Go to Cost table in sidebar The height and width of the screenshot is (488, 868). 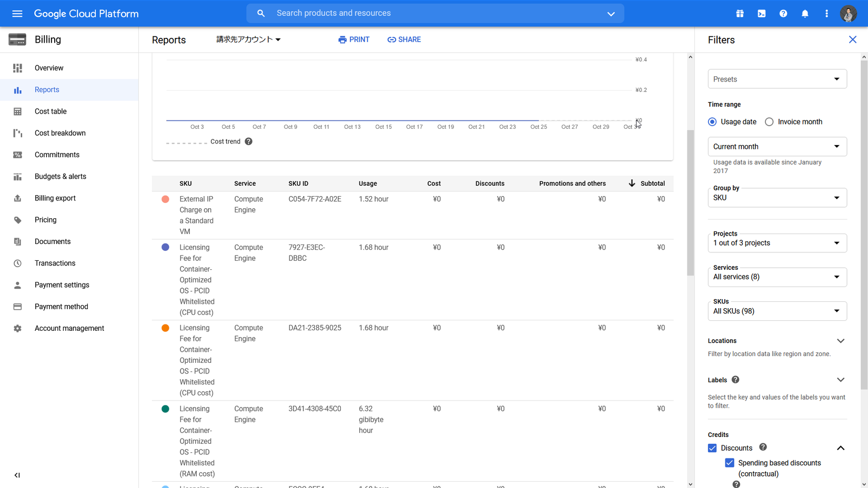click(x=51, y=111)
